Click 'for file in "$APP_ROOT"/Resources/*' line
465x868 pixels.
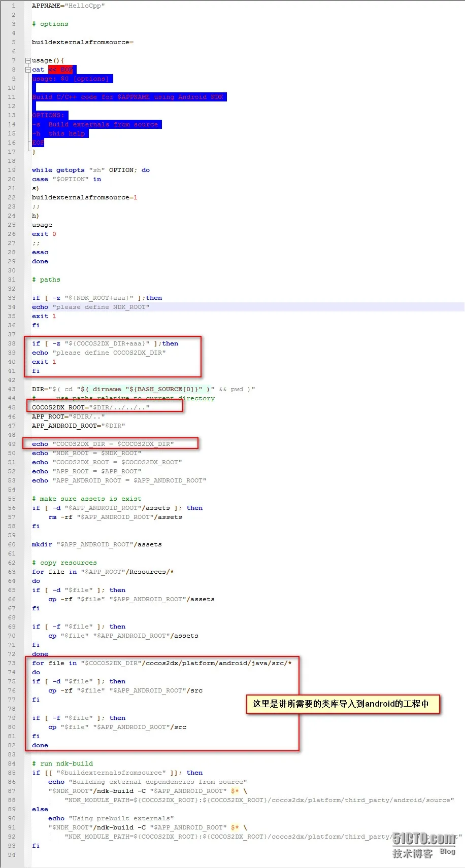tap(103, 572)
